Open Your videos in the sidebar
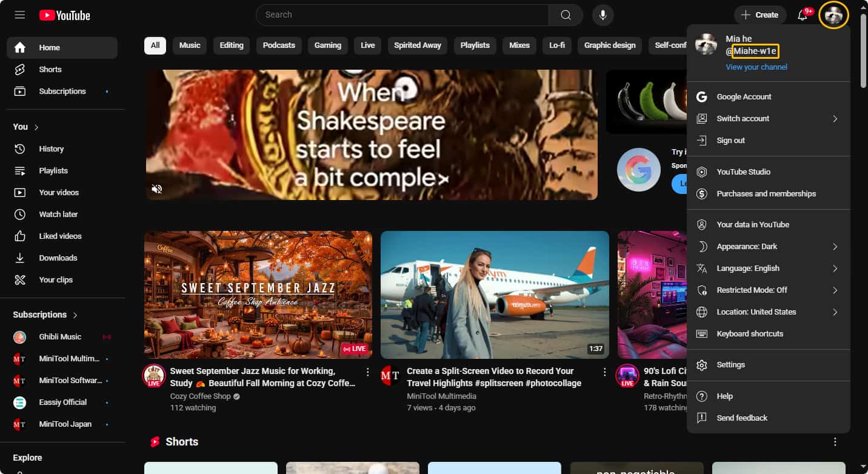 (x=62, y=192)
